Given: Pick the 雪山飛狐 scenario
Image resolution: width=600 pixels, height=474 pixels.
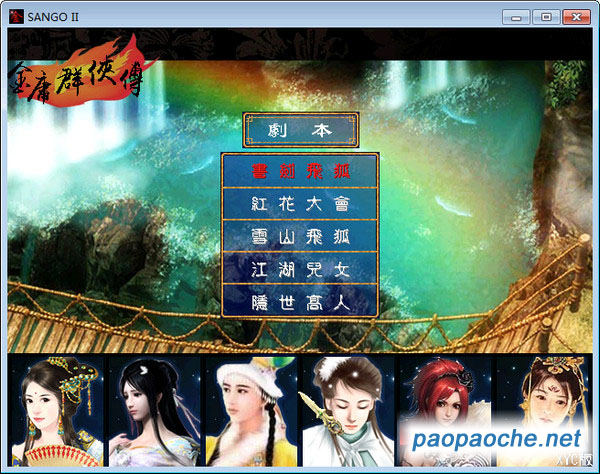Looking at the screenshot, I should tap(300, 236).
